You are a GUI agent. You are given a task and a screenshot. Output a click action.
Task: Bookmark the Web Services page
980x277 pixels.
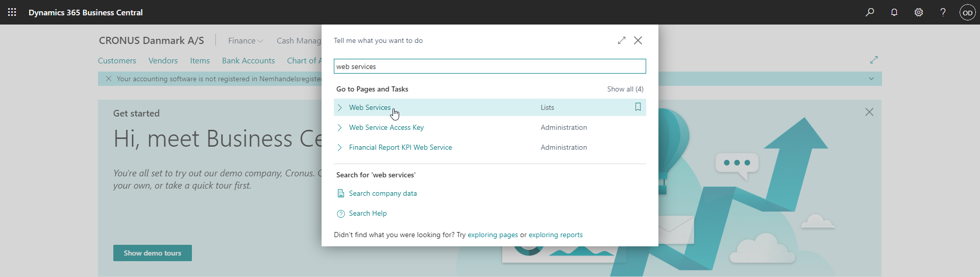(638, 107)
